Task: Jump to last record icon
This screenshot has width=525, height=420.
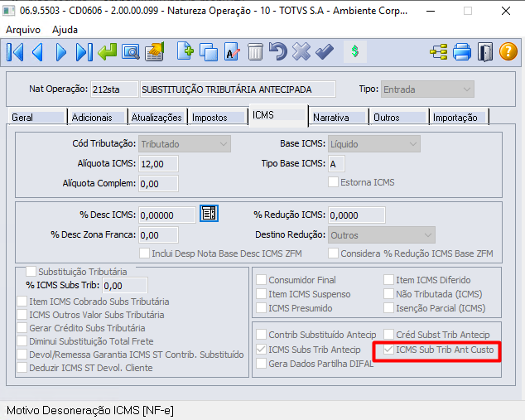Action: 84,52
